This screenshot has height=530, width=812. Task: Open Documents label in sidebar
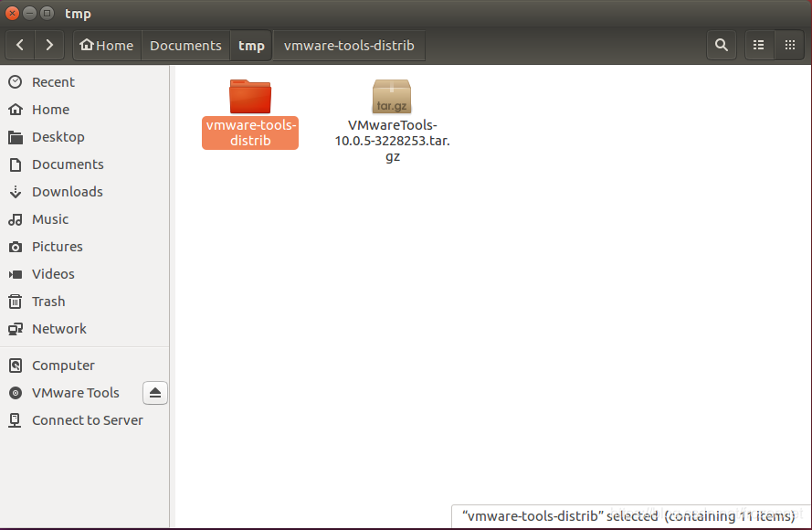[x=68, y=164]
